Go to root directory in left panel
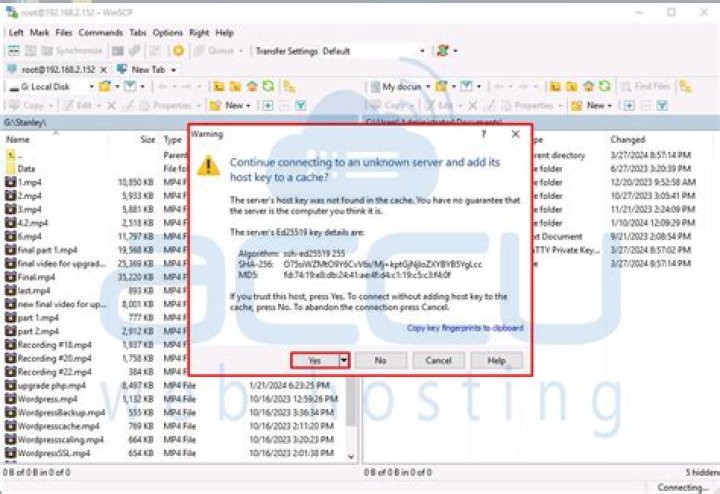 (236, 86)
